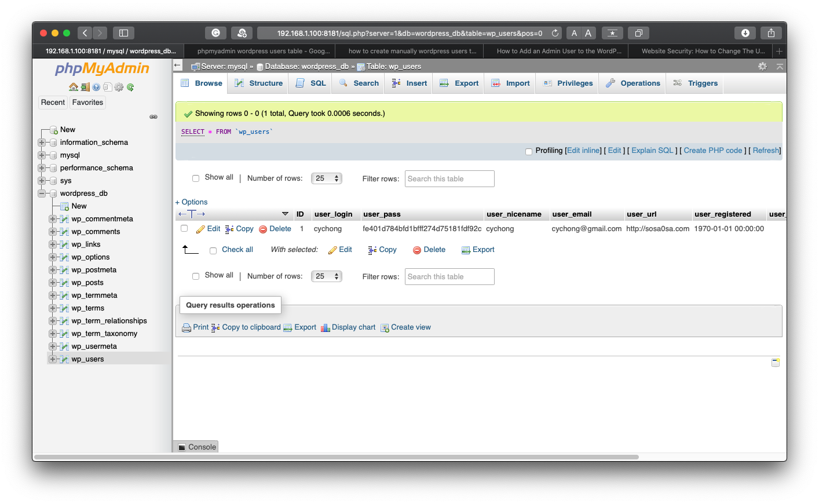This screenshot has height=504, width=819.
Task: Open phpMyAdmin documentation help icon
Action: pyautogui.click(x=96, y=87)
